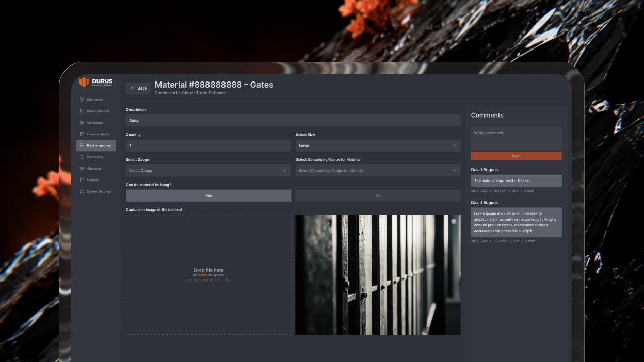Image resolution: width=644 pixels, height=362 pixels.
Task: Open Collections menu label
Action: click(95, 123)
